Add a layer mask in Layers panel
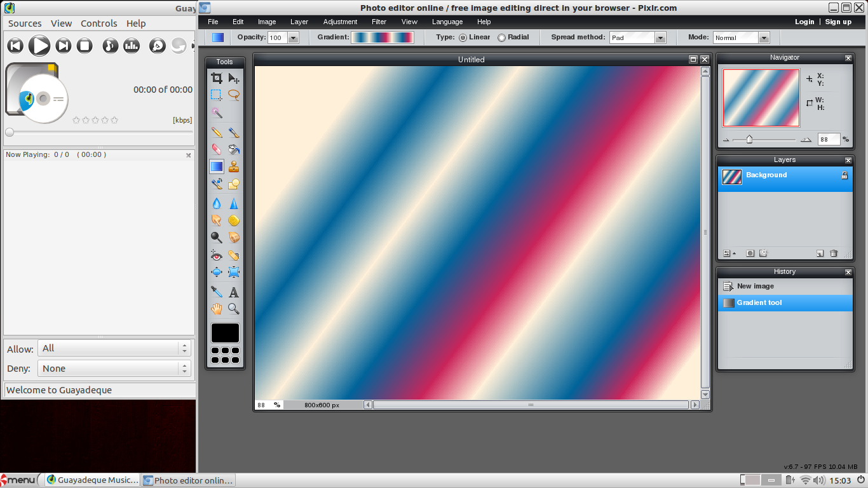Screen dimensions: 868x488 point(750,254)
